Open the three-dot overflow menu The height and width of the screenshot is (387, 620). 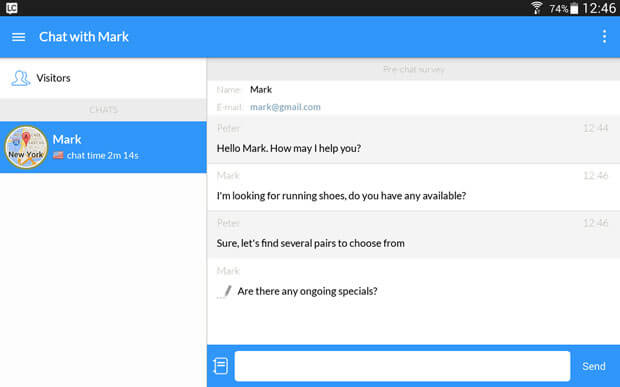604,37
